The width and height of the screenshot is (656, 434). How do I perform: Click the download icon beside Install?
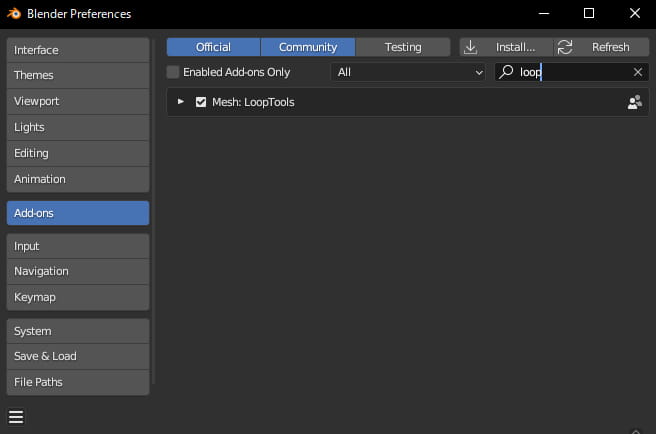(x=470, y=47)
